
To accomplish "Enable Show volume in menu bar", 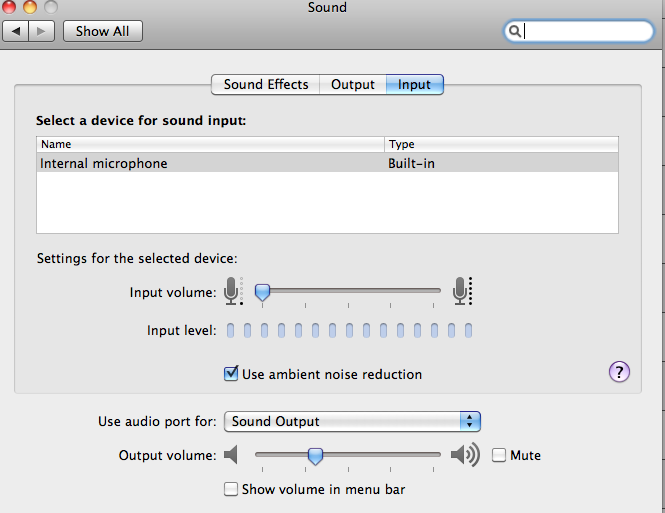I will 231,489.
